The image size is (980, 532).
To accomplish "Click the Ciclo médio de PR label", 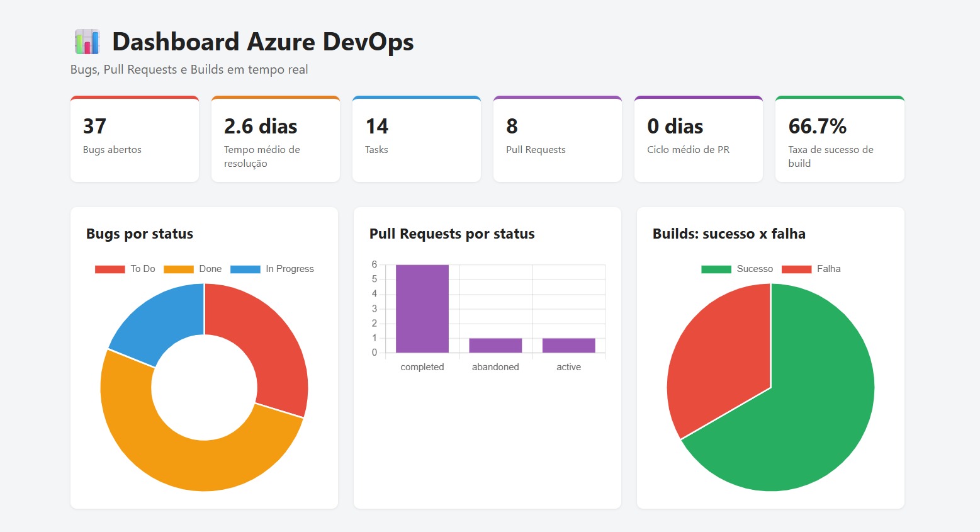I will (688, 150).
